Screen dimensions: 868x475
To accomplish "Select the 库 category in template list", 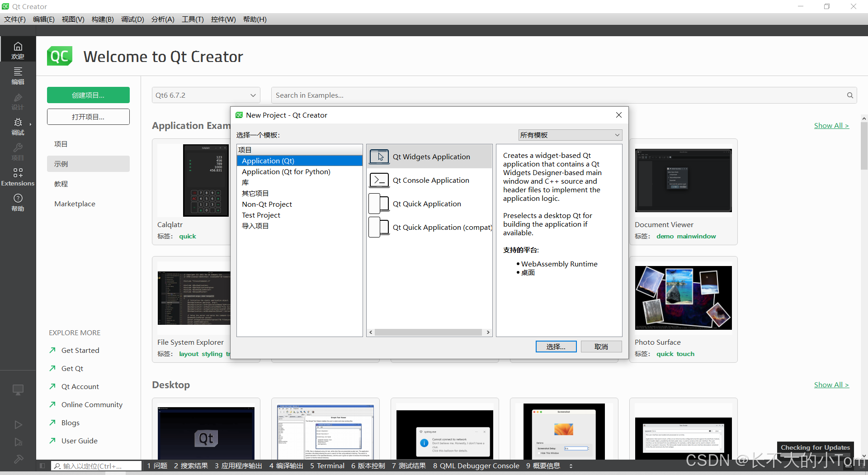I will 300,182.
